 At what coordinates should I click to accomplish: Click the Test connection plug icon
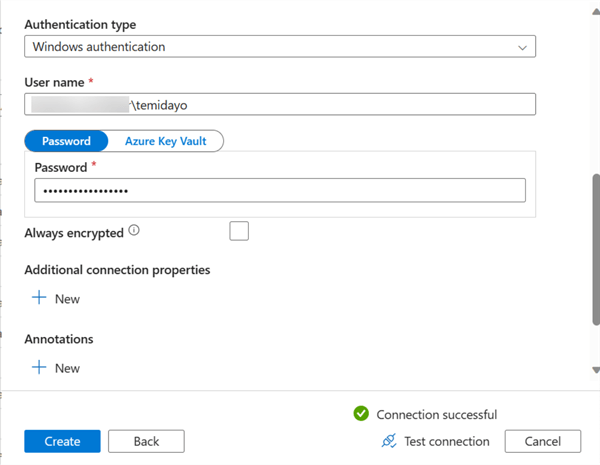[x=389, y=441]
